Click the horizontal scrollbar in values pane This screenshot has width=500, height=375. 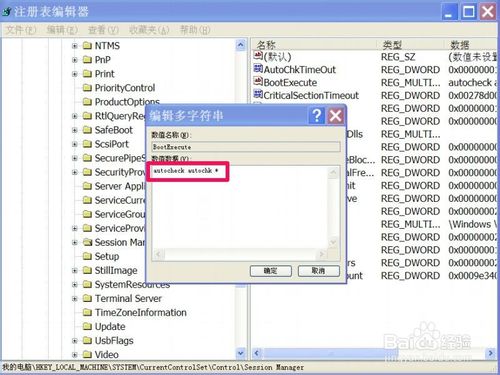[x=373, y=353]
